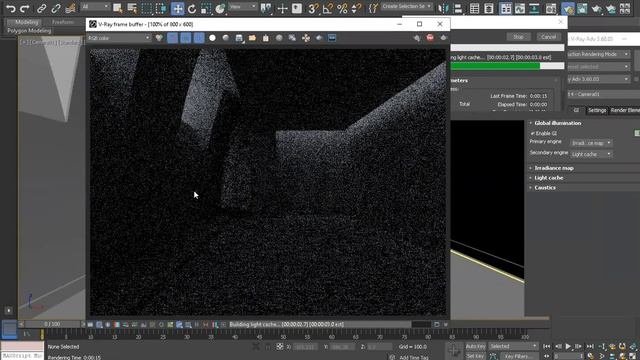Toggle the Ribbon display
The width and height of the screenshot is (640, 360).
[x=506, y=8]
